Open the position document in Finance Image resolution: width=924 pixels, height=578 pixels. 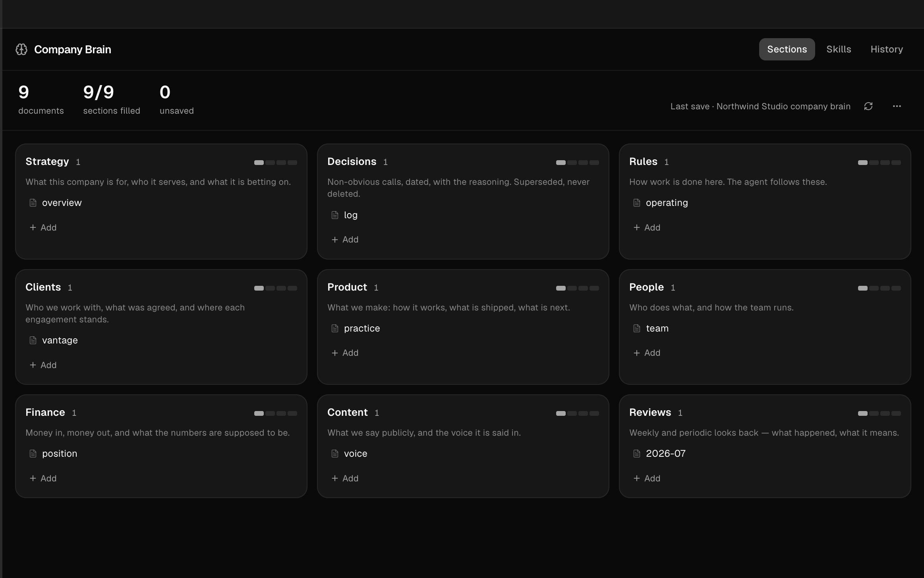coord(60,454)
